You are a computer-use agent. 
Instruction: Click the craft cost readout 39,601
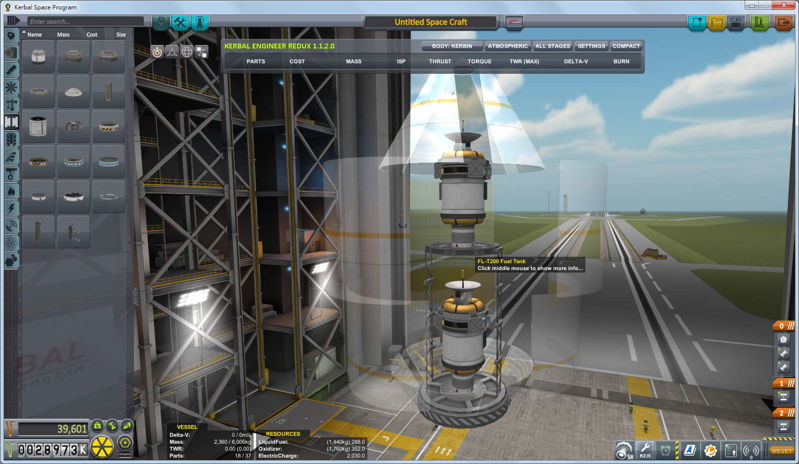(54, 429)
